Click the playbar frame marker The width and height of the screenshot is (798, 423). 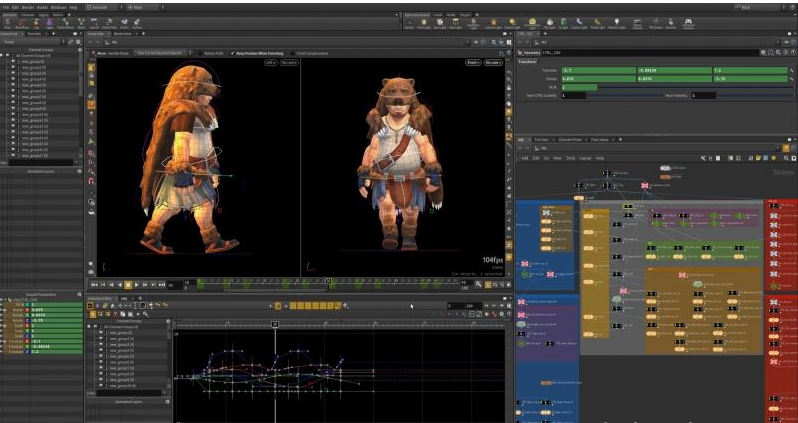click(328, 281)
